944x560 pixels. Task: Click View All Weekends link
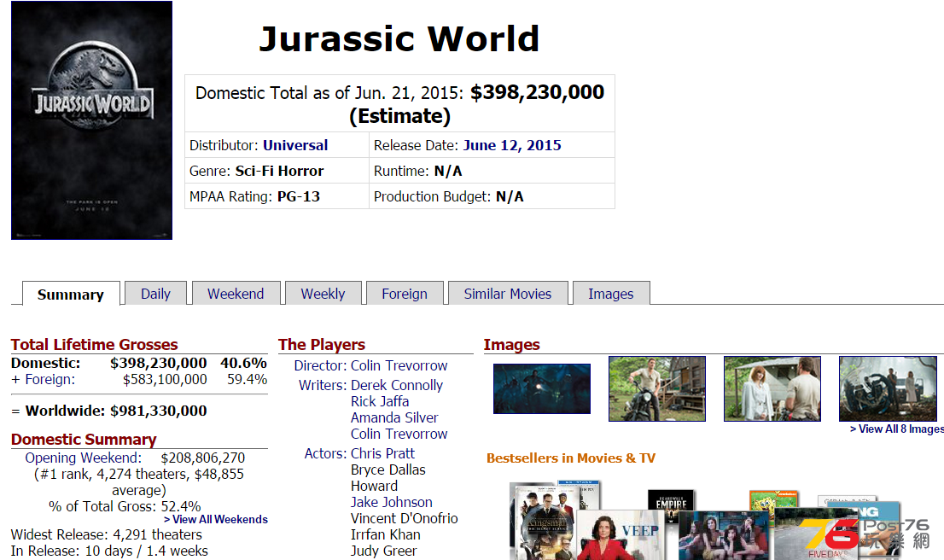[x=216, y=520]
